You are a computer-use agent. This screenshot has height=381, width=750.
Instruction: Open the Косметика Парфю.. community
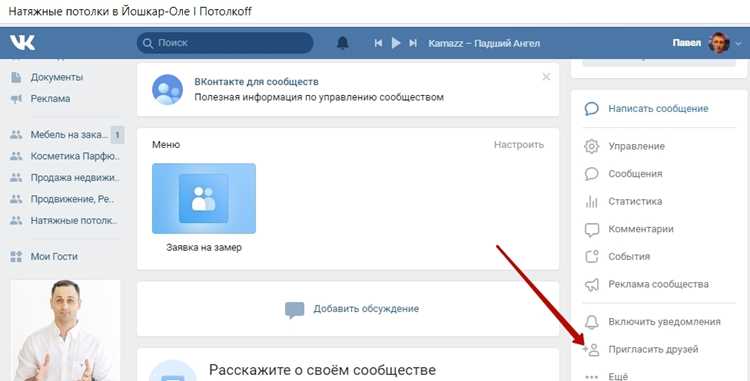point(75,156)
